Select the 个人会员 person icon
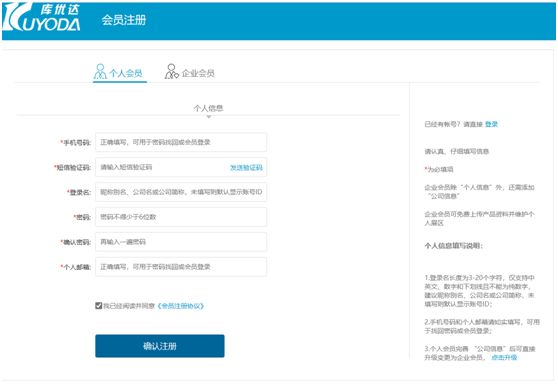 point(100,72)
